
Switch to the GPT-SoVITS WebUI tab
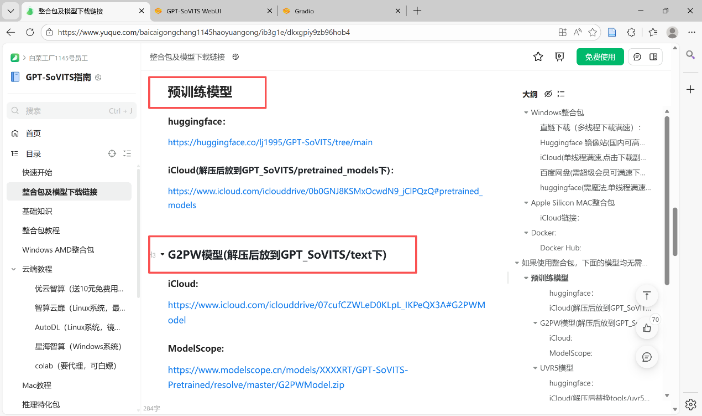[207, 10]
